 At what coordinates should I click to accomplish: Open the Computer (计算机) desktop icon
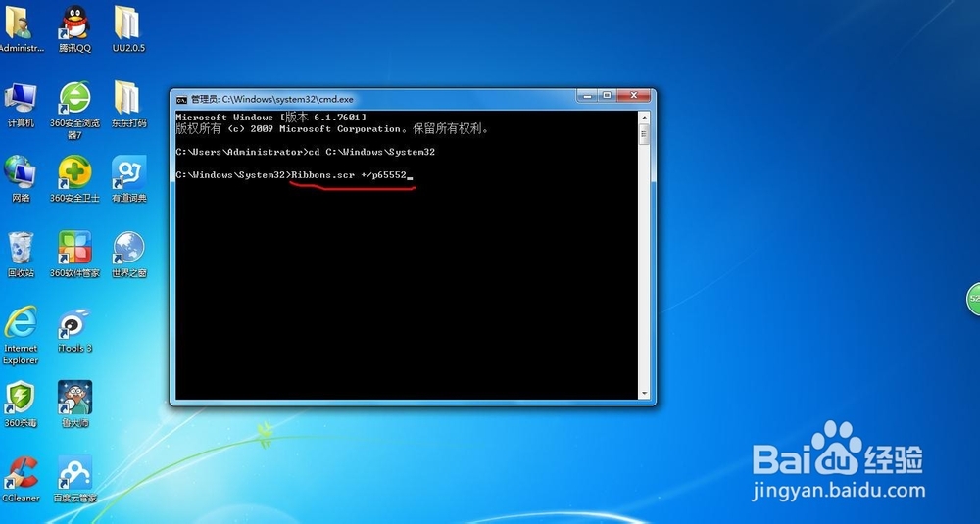pyautogui.click(x=20, y=105)
